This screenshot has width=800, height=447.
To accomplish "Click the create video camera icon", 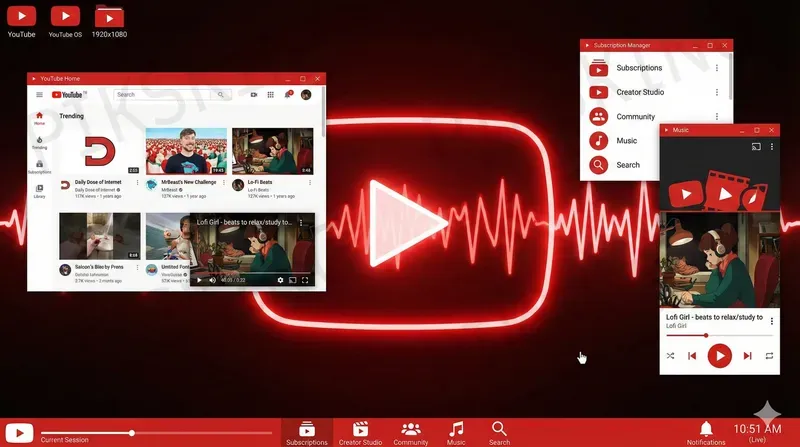I will point(254,94).
